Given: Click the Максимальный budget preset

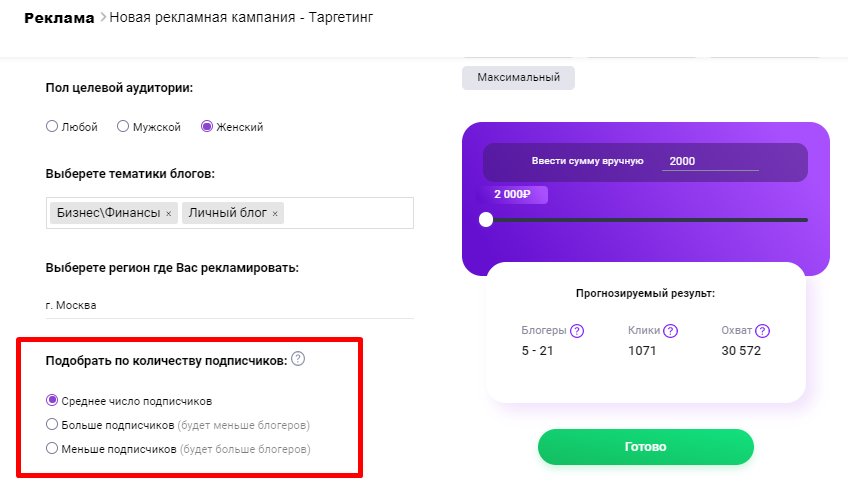Looking at the screenshot, I should coord(518,78).
